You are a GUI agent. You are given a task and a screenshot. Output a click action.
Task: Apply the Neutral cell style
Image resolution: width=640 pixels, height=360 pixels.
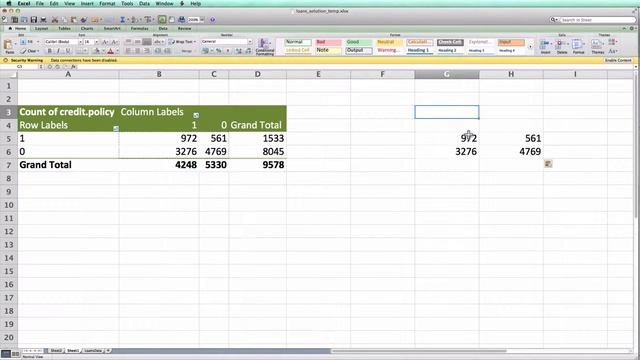click(x=389, y=42)
